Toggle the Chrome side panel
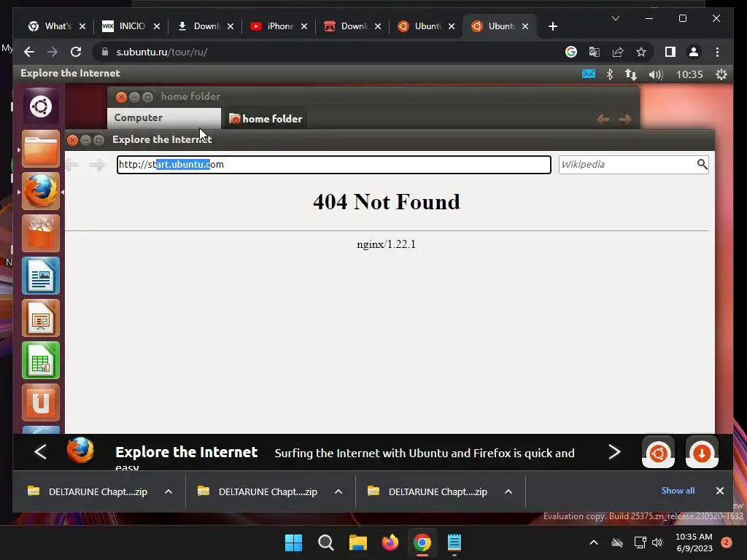747x560 pixels. coord(670,52)
